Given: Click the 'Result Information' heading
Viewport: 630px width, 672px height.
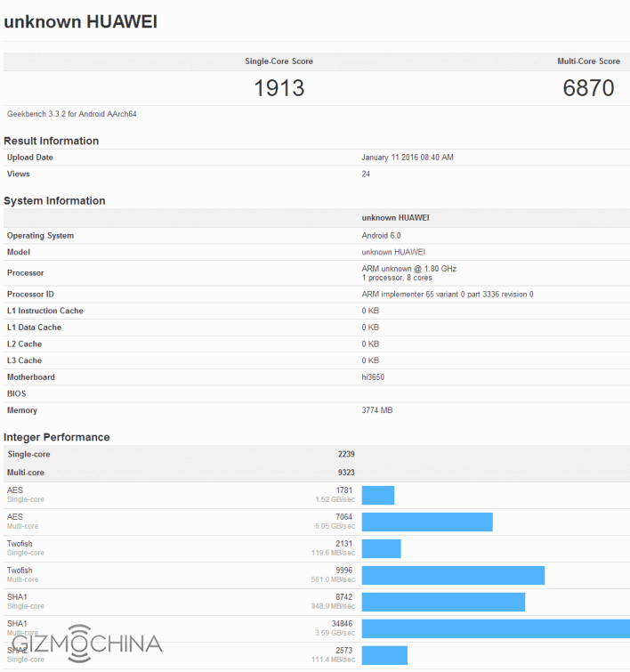Looking at the screenshot, I should point(51,141).
